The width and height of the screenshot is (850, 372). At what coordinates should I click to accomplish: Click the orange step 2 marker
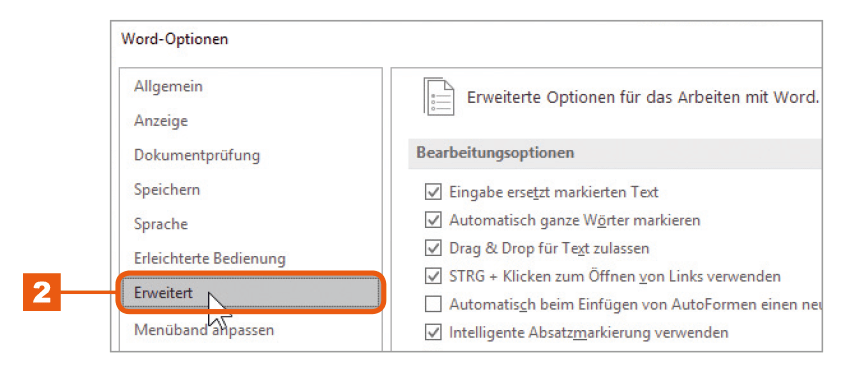tap(42, 293)
